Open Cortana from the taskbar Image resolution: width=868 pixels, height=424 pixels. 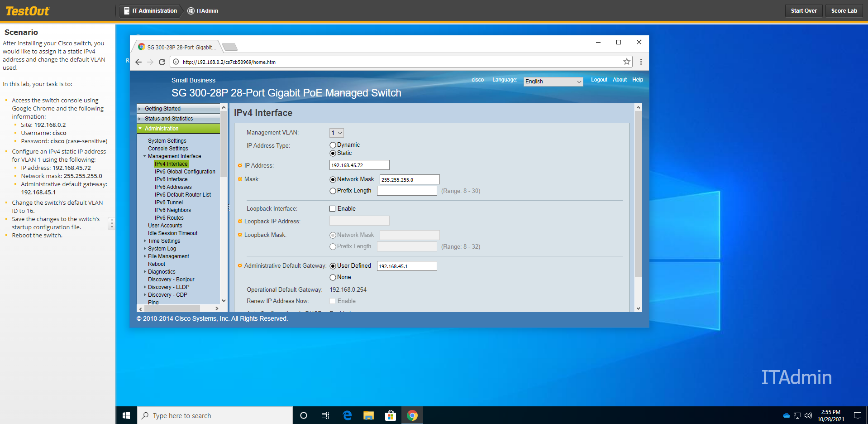click(304, 415)
